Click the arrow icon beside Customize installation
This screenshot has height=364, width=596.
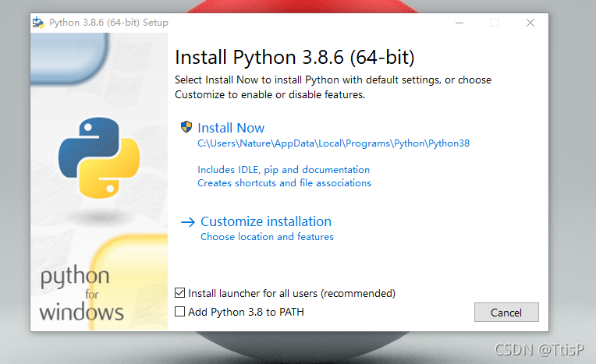pos(188,222)
